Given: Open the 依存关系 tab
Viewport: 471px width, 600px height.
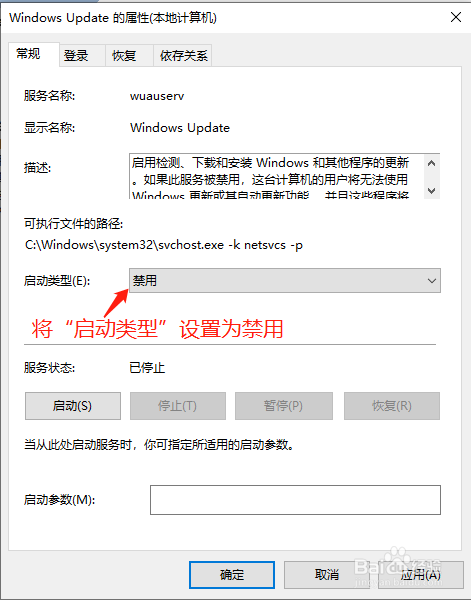Looking at the screenshot, I should coord(183,55).
